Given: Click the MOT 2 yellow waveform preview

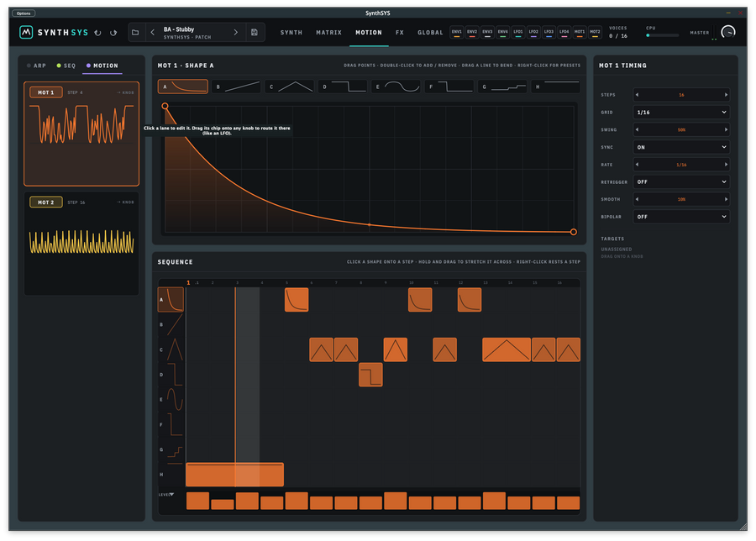Looking at the screenshot, I should (81, 242).
